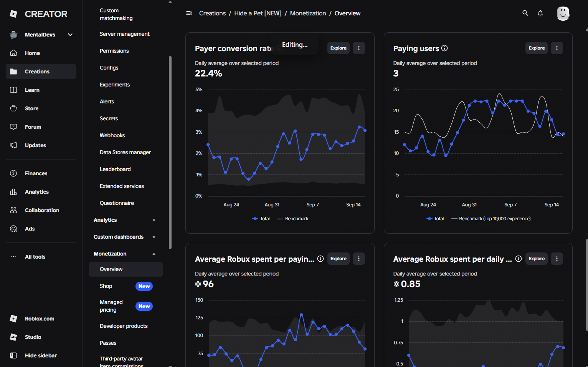This screenshot has height=367, width=588.
Task: Toggle Benchmark (Top 10,000 experience) legend entry
Action: (x=491, y=219)
